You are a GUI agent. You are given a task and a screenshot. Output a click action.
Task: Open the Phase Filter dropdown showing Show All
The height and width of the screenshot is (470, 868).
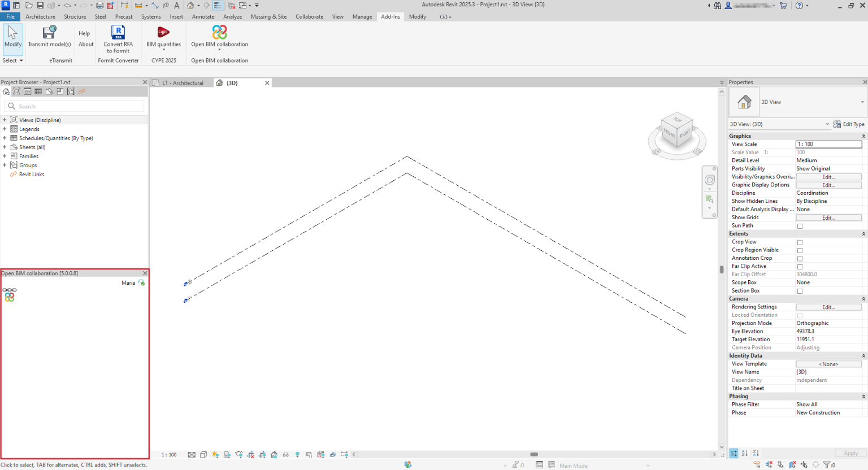(x=828, y=404)
